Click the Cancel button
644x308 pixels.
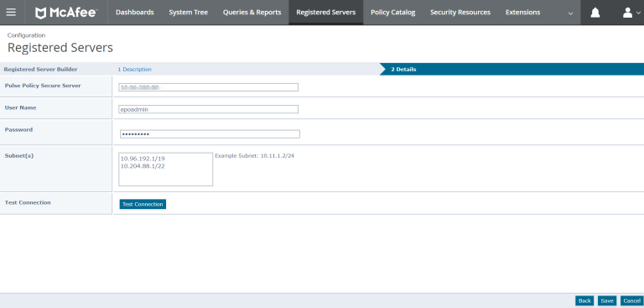tap(631, 301)
